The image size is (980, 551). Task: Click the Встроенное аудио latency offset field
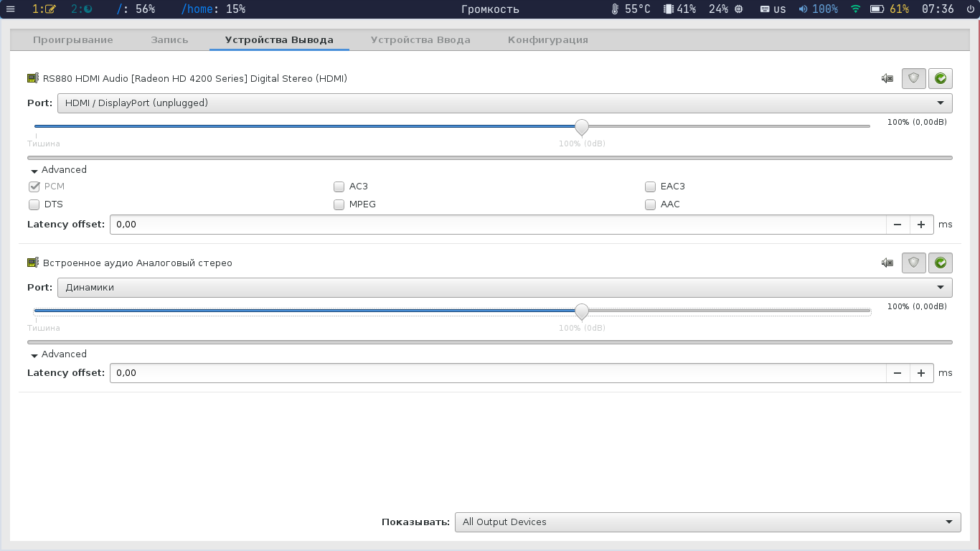[498, 373]
